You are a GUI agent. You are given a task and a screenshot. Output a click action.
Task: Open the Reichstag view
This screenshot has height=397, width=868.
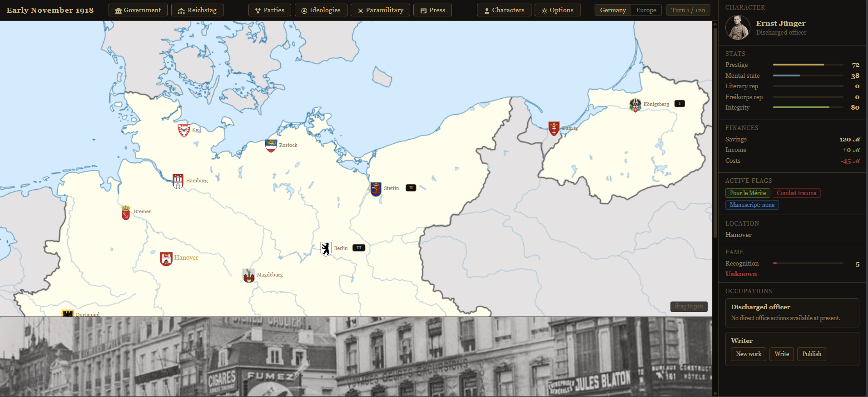tap(197, 10)
